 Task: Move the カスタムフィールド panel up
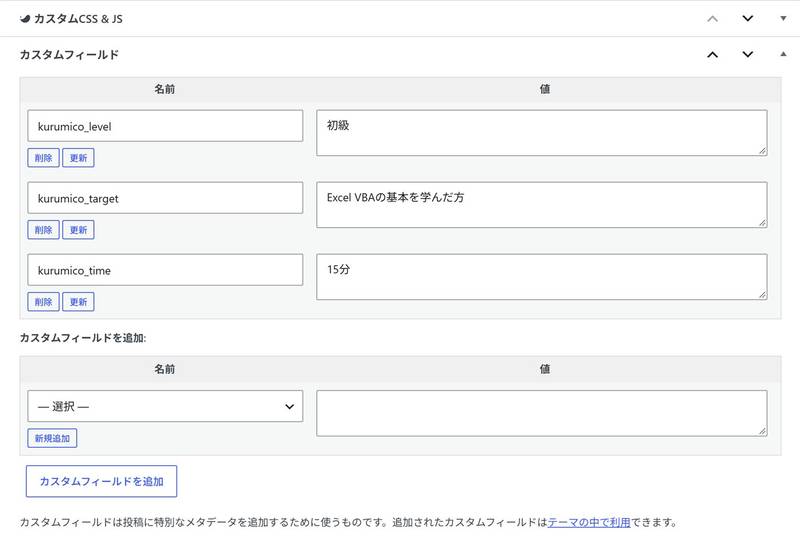point(712,55)
